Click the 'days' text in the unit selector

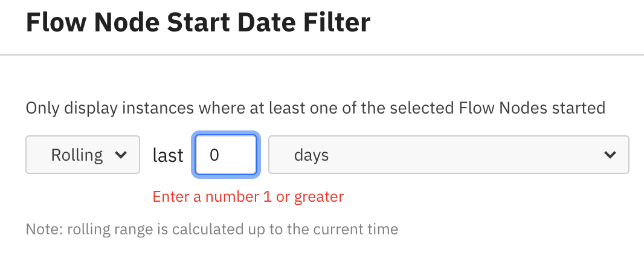[x=311, y=155]
